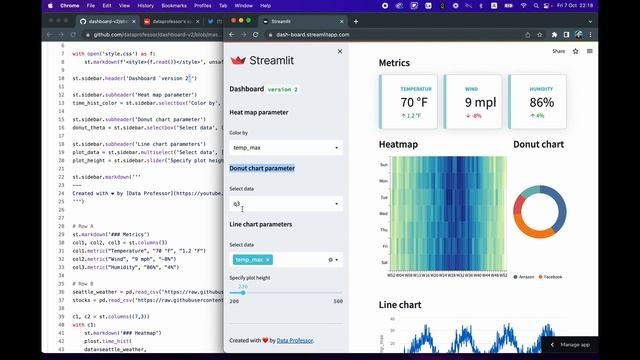The image size is (640, 360).
Task: Click the Share button in Streamlit app
Action: pos(558,51)
